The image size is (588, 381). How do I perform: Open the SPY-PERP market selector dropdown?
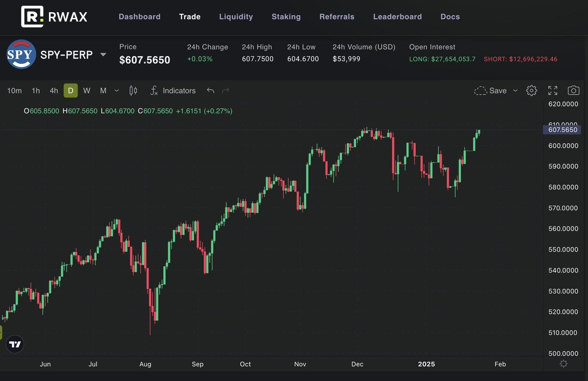103,55
